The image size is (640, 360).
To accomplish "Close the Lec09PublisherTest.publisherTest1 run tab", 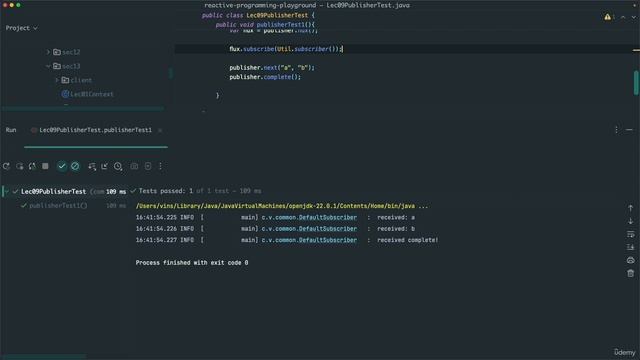I will pyautogui.click(x=160, y=130).
